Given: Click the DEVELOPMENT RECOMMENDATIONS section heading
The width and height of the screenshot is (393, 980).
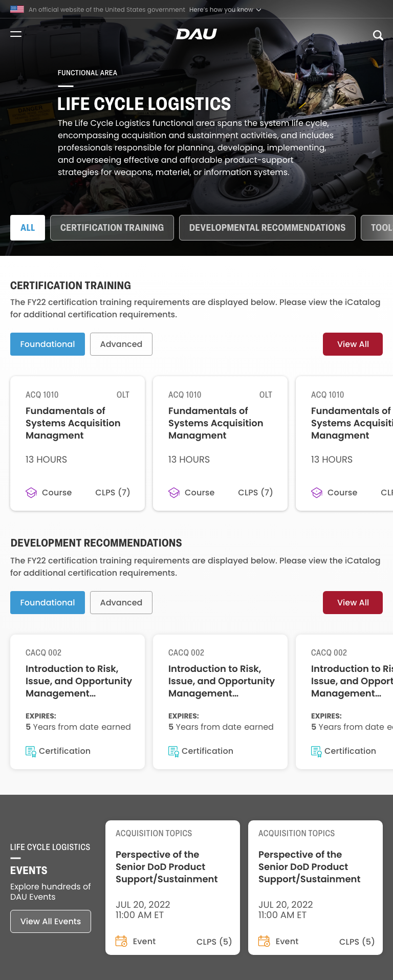Looking at the screenshot, I should [96, 543].
